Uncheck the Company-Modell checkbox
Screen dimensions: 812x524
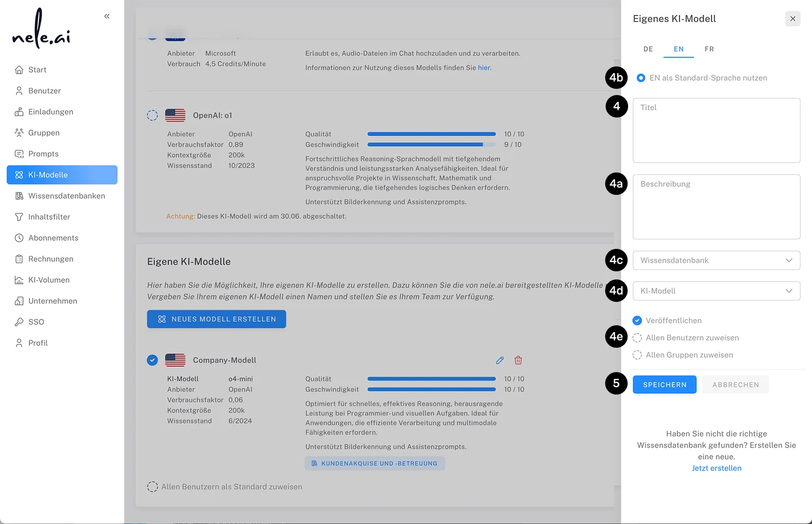click(152, 360)
